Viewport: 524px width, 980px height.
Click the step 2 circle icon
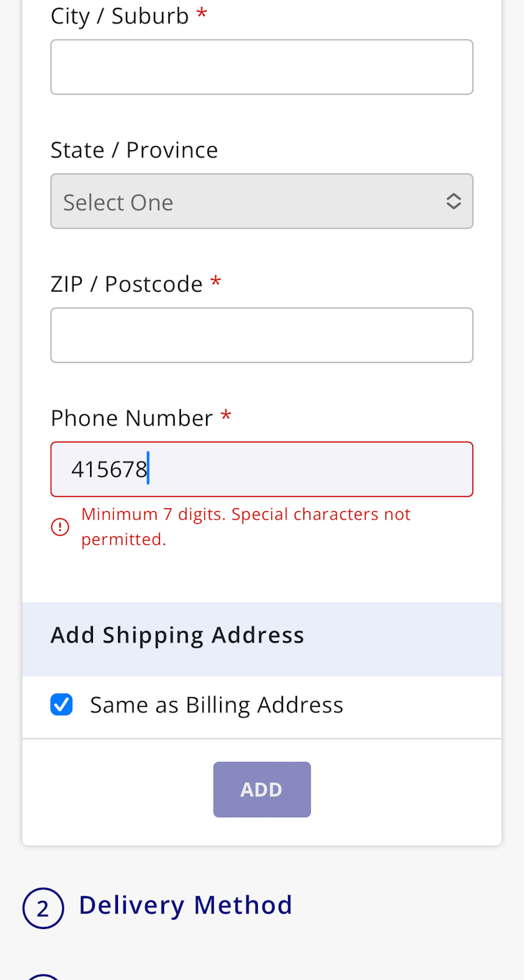[x=43, y=908]
